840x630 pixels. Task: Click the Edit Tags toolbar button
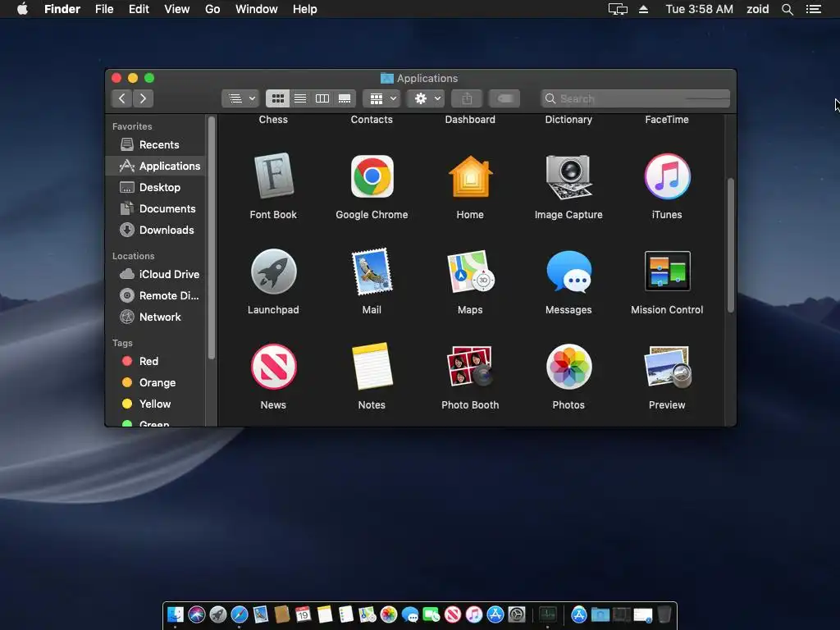point(504,98)
